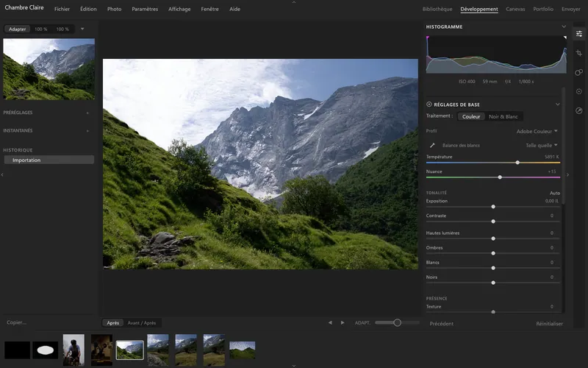Hide the top module bar arrow
Image resolution: width=588 pixels, height=368 pixels.
pos(293,2)
